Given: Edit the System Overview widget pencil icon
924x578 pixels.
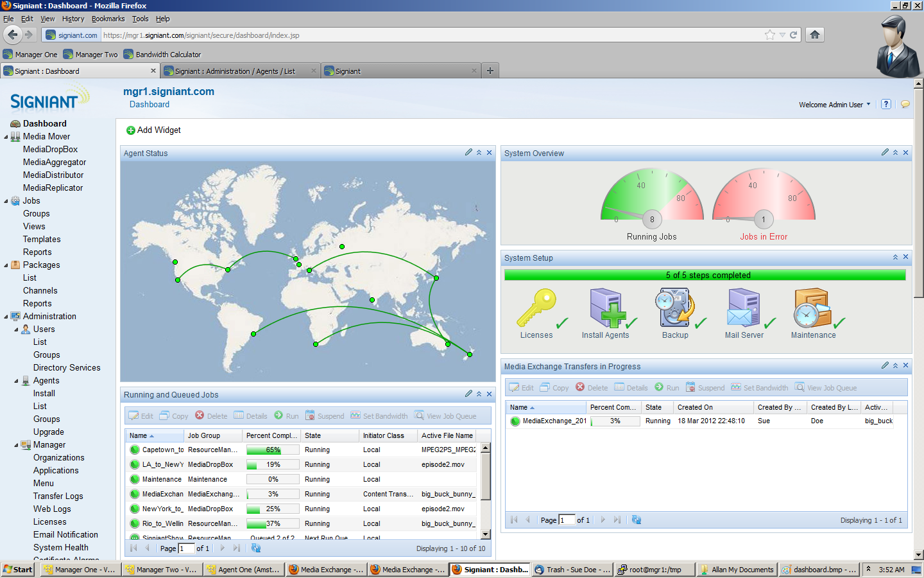Looking at the screenshot, I should coord(885,152).
